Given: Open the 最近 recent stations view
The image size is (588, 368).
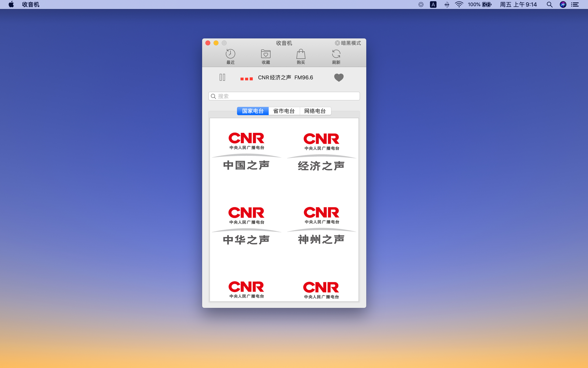Looking at the screenshot, I should [230, 57].
